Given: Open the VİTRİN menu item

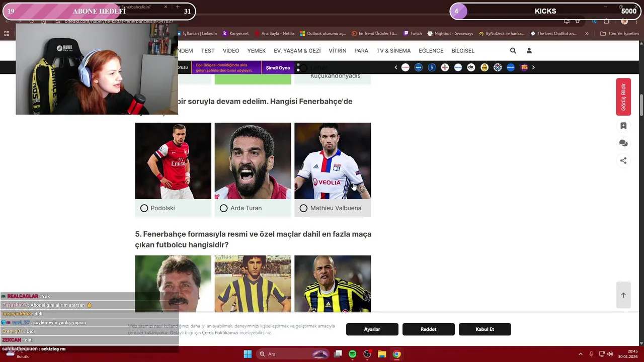Looking at the screenshot, I should point(338,51).
